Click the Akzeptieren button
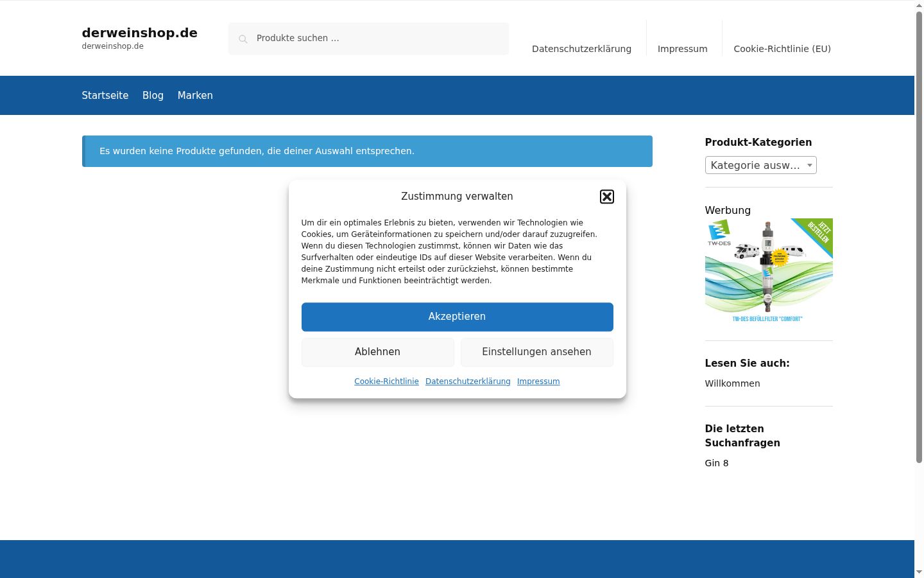 pyautogui.click(x=457, y=317)
